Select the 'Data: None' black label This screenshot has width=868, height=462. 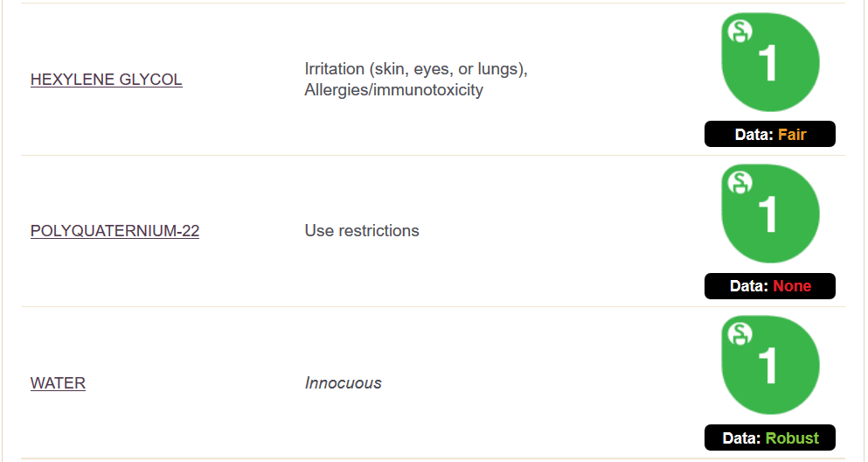(x=770, y=286)
